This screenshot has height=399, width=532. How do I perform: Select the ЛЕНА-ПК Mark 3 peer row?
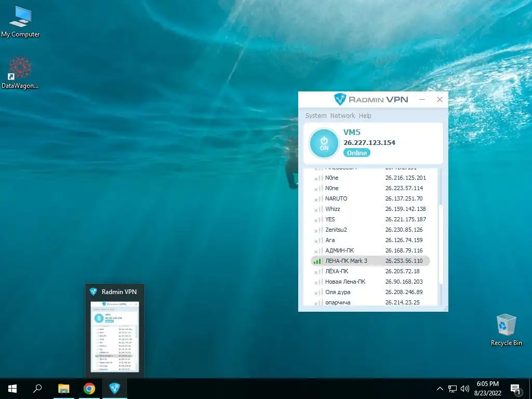pyautogui.click(x=370, y=261)
